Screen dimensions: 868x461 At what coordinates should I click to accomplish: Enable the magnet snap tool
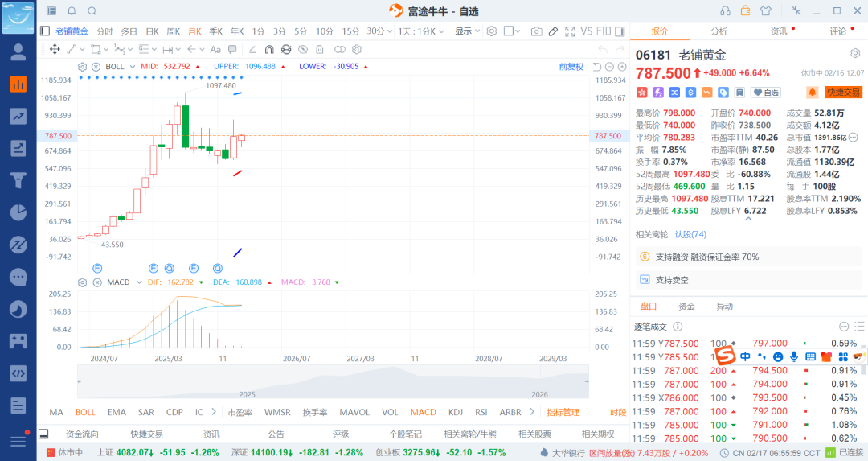pyautogui.click(x=269, y=49)
